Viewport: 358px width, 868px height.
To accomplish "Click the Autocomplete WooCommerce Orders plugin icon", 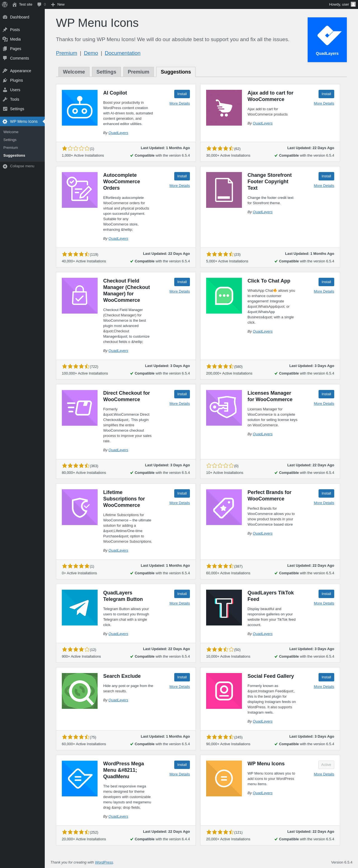I will (x=80, y=190).
